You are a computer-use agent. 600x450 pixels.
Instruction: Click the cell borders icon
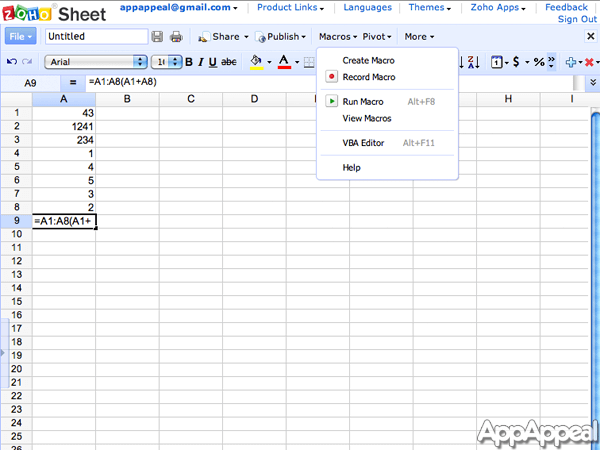coord(309,62)
